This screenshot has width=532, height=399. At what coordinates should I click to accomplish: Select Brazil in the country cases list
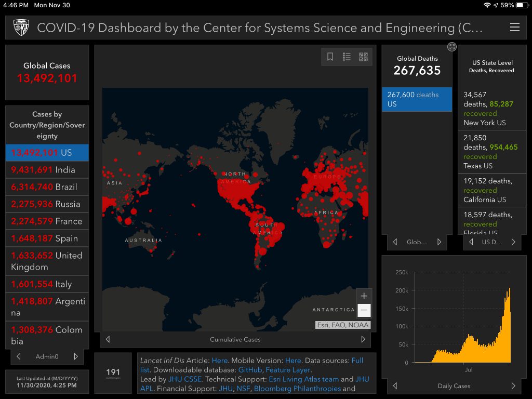tap(47, 187)
